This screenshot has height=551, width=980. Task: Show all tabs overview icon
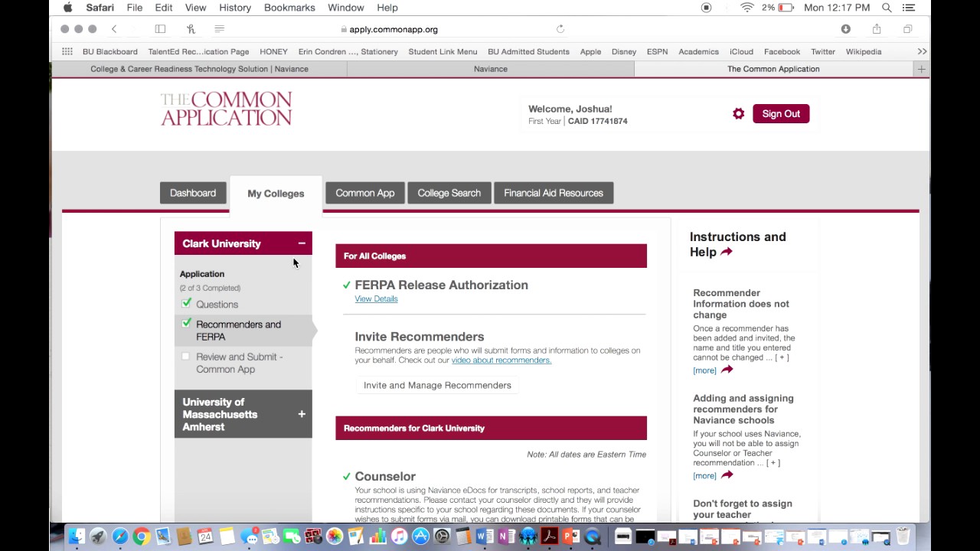[x=907, y=29]
